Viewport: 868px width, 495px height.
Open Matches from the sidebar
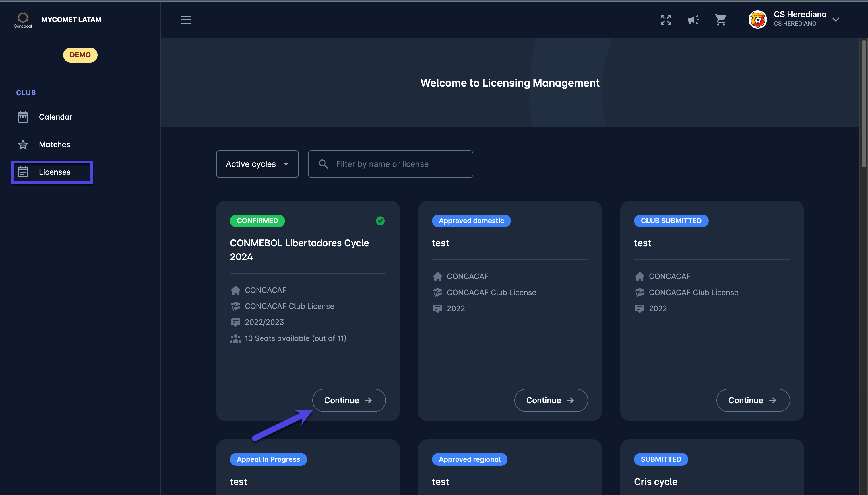[x=54, y=145]
